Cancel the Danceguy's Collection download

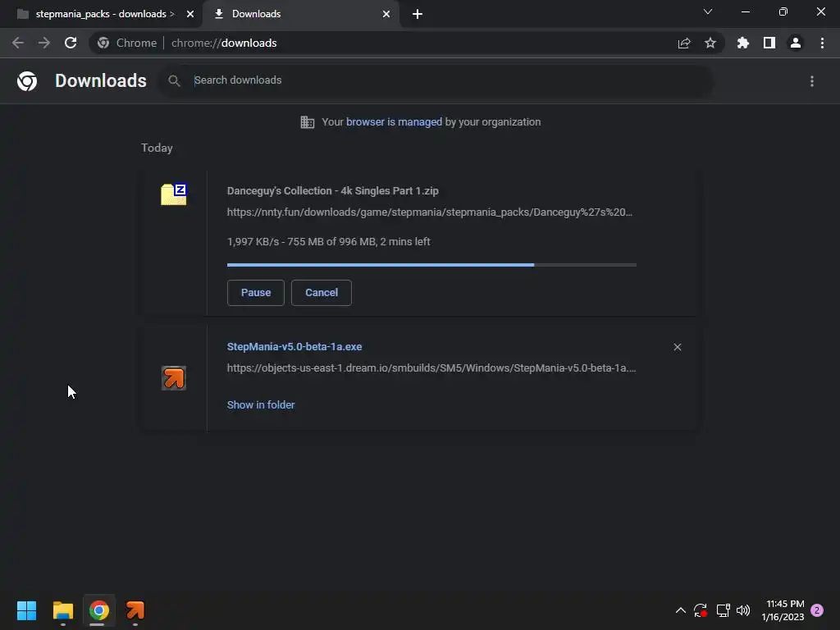tap(322, 293)
